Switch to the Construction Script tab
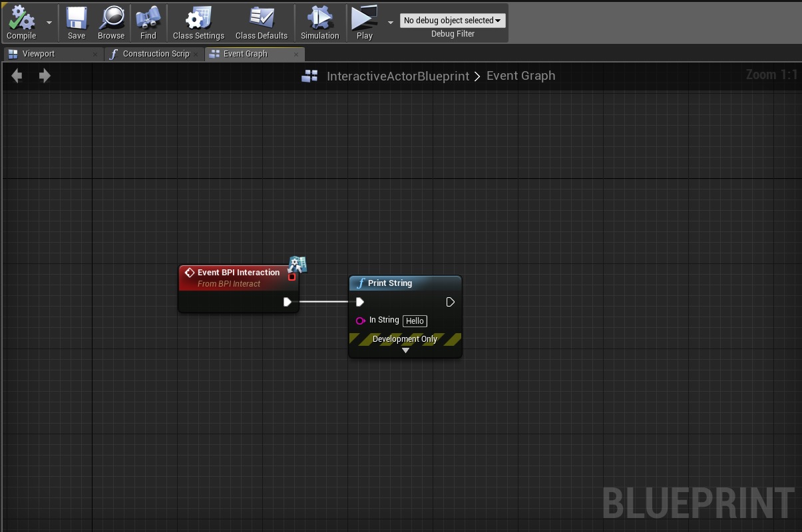 (x=156, y=54)
